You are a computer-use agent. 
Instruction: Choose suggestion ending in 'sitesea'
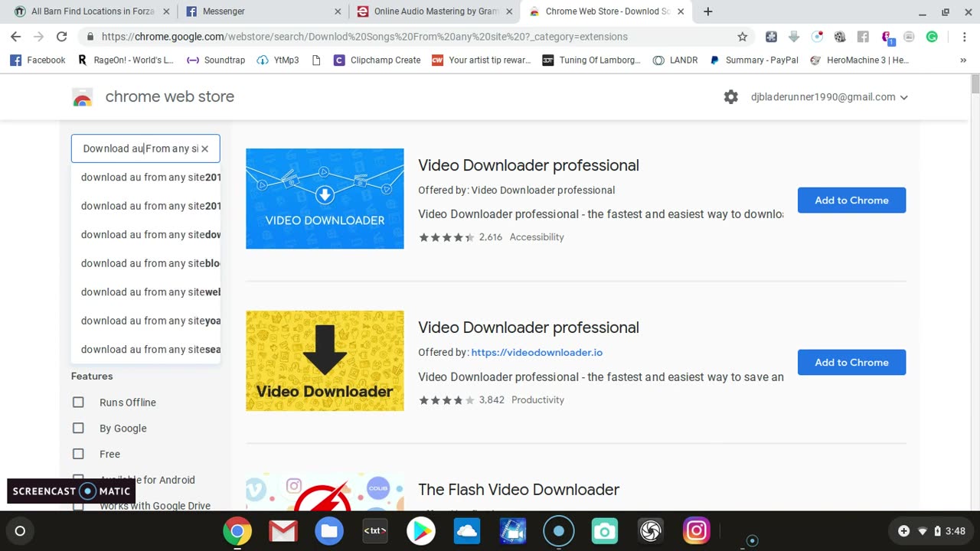point(145,350)
